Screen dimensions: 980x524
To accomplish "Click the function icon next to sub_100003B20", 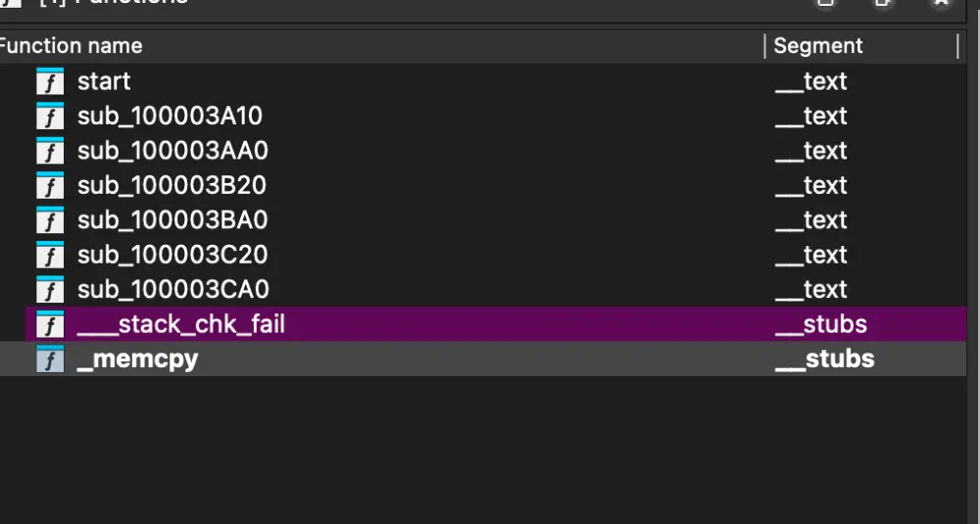I will coord(50,186).
